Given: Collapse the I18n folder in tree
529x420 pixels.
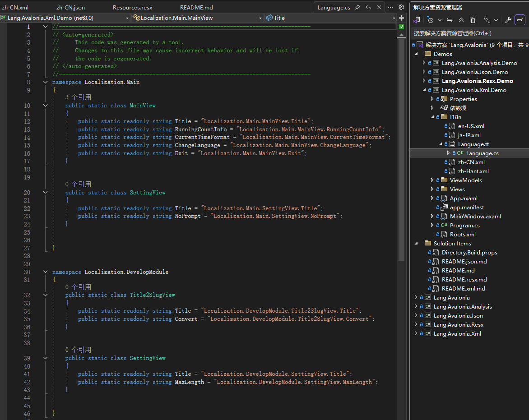Looking at the screenshot, I should 432,117.
